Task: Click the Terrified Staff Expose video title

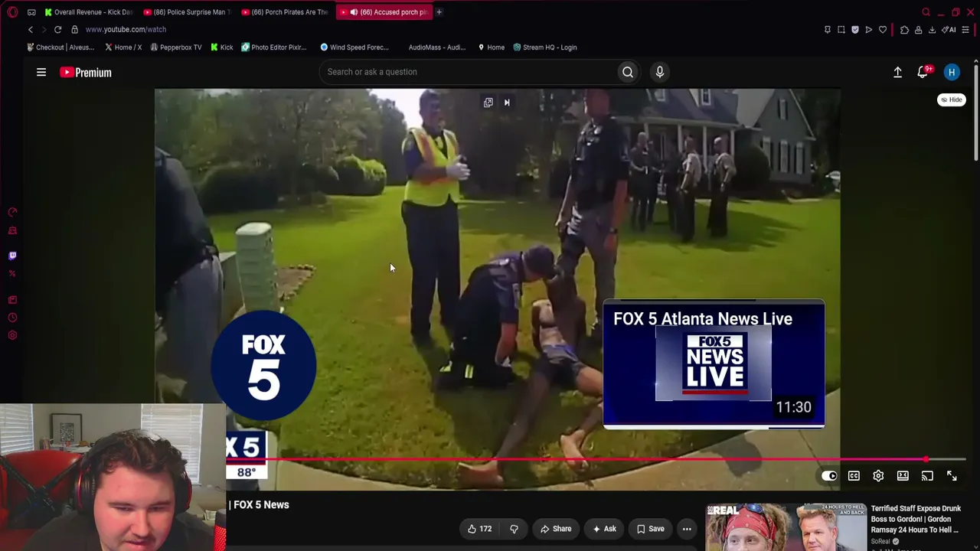Action: pos(916,519)
